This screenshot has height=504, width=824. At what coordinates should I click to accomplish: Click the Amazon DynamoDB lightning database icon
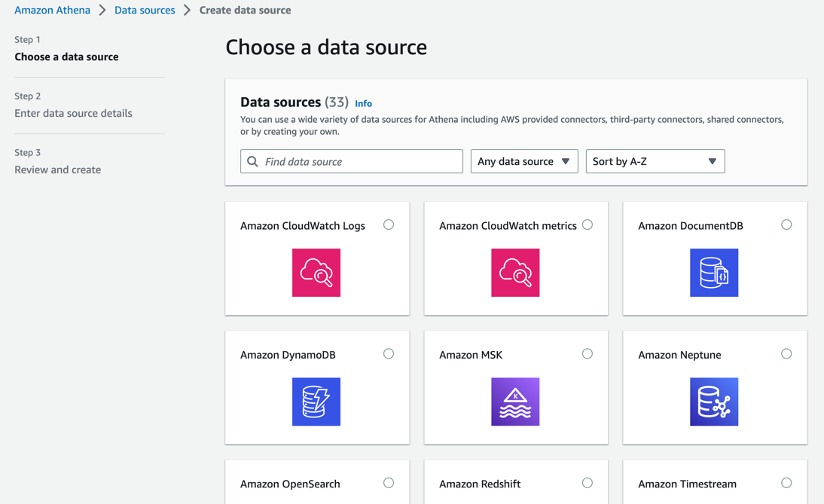pos(316,402)
